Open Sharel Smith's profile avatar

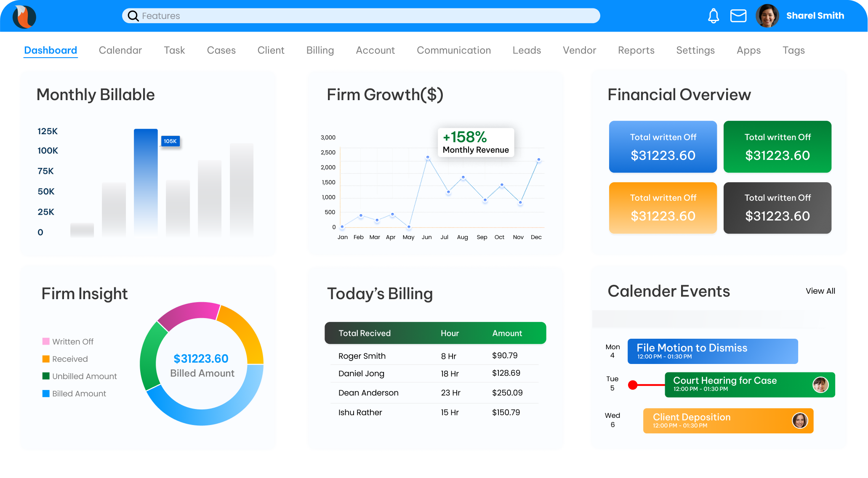tap(767, 16)
